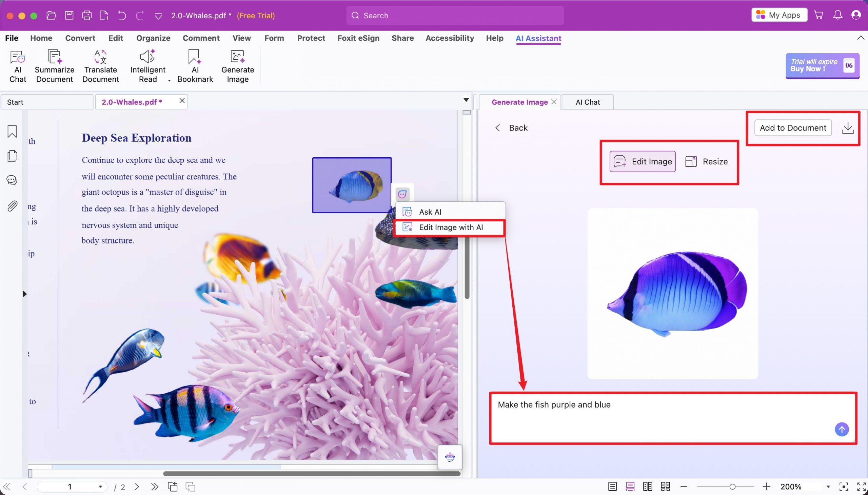Open page number dropdown
The image size is (868, 495).
(100, 487)
